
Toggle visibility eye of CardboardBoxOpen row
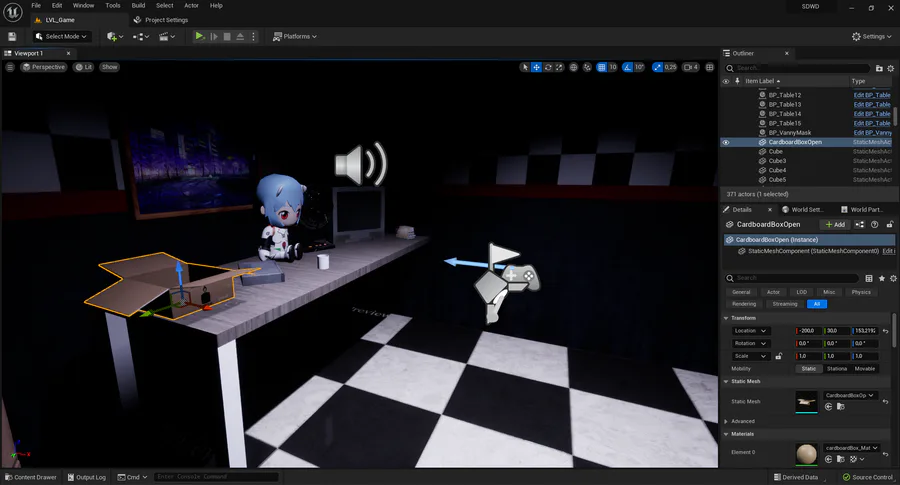click(726, 142)
